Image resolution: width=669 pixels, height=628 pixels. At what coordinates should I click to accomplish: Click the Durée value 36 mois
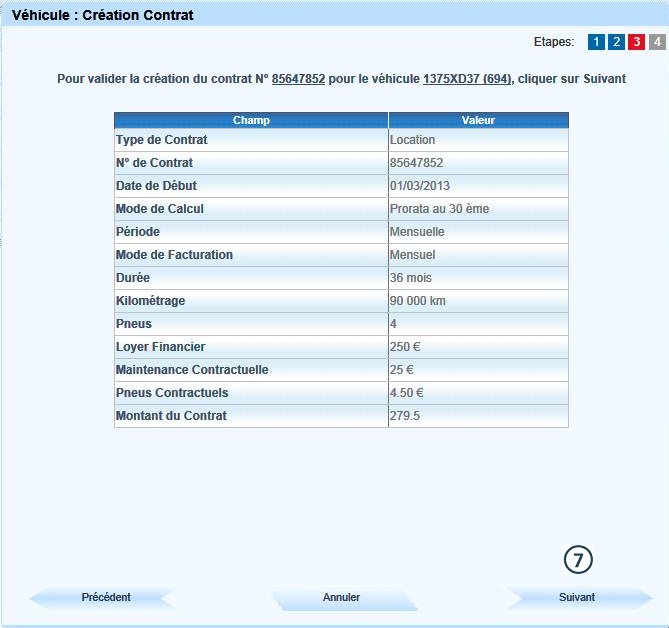[411, 278]
